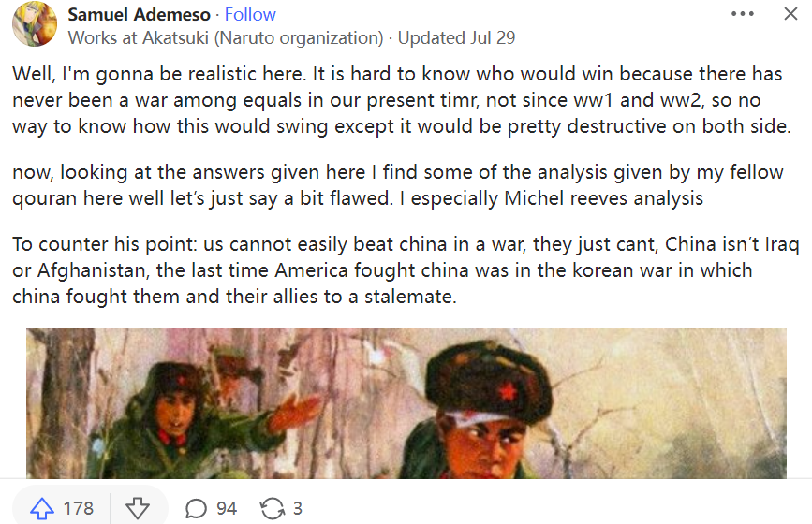Open the comments speech bubble icon

pyautogui.click(x=196, y=508)
